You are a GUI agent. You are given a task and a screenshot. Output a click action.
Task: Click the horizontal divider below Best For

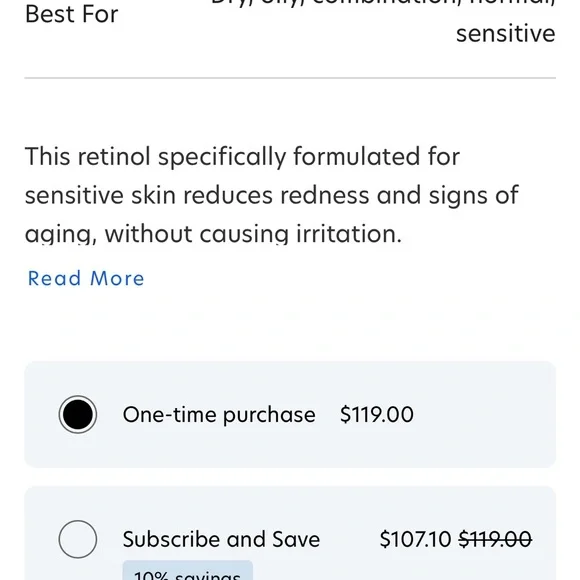point(290,78)
